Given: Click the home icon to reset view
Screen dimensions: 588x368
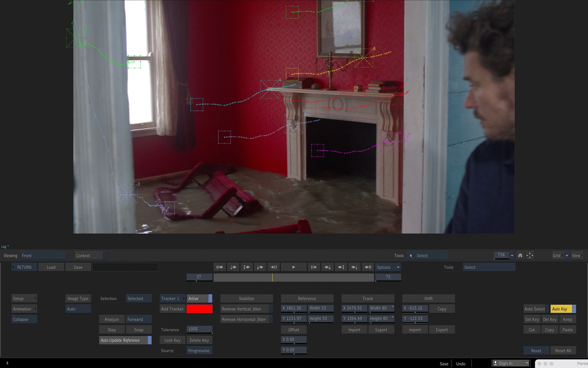Looking at the screenshot, I should [x=520, y=255].
